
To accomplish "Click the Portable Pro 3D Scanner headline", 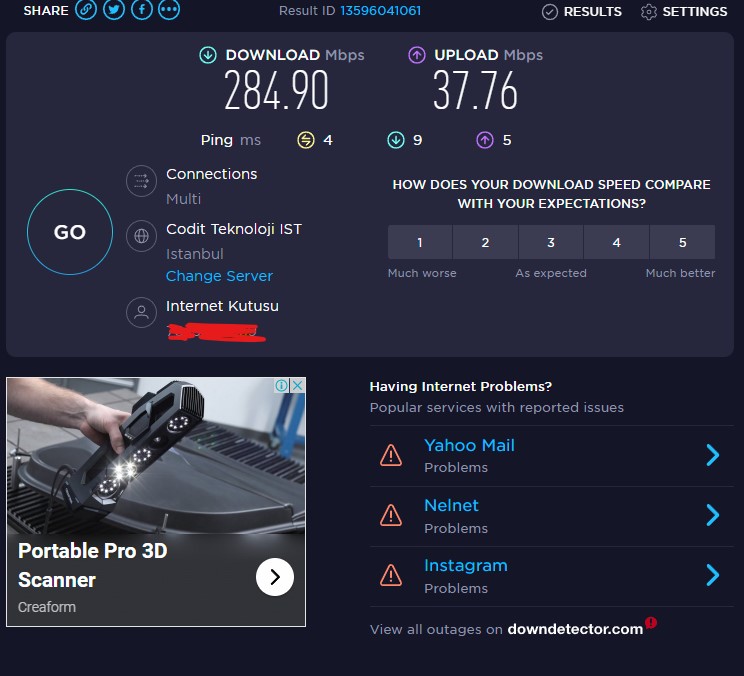I will tap(93, 565).
